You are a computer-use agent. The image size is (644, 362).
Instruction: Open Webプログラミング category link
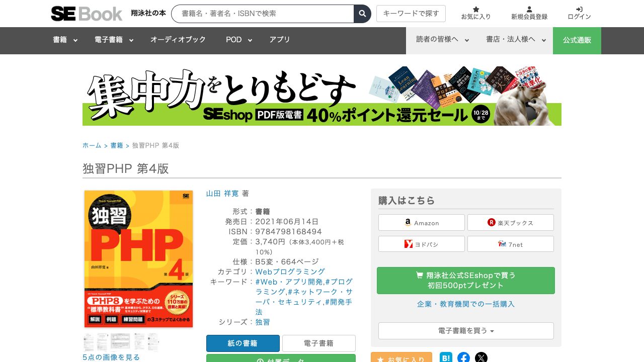(290, 272)
